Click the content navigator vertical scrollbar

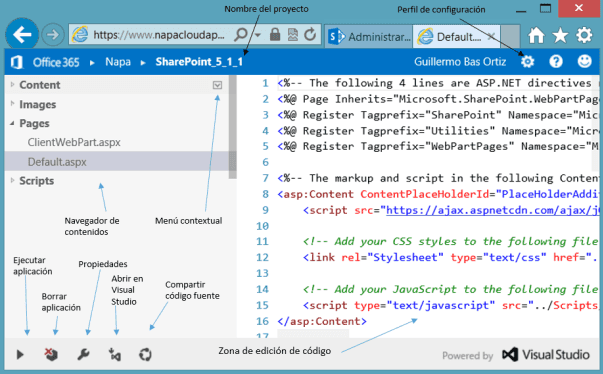pyautogui.click(x=233, y=127)
